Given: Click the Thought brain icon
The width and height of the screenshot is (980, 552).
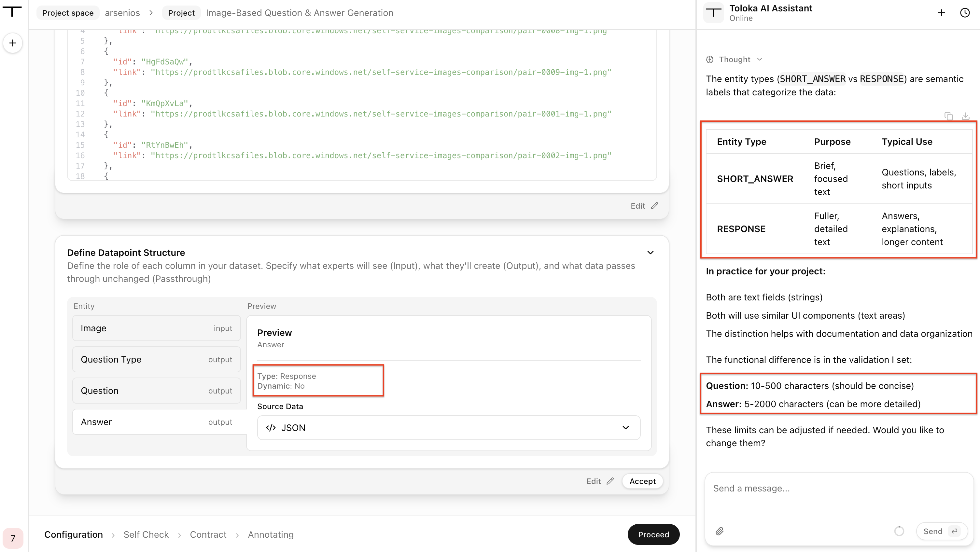Looking at the screenshot, I should click(x=710, y=59).
